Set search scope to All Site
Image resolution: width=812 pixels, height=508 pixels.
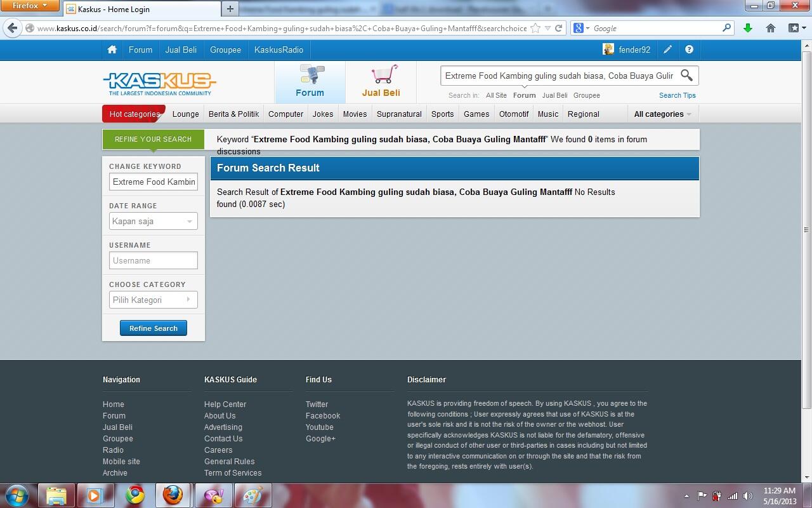click(x=496, y=95)
